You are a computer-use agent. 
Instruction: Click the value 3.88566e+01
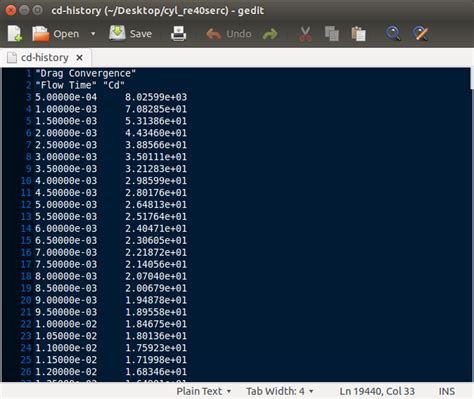coord(156,145)
